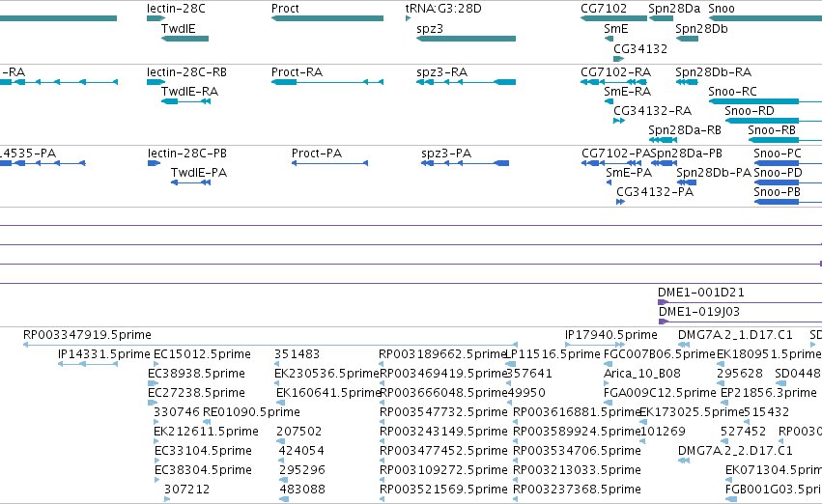Image resolution: width=822 pixels, height=504 pixels.
Task: Click the Snoo-RD transcript
Action: tap(774, 121)
